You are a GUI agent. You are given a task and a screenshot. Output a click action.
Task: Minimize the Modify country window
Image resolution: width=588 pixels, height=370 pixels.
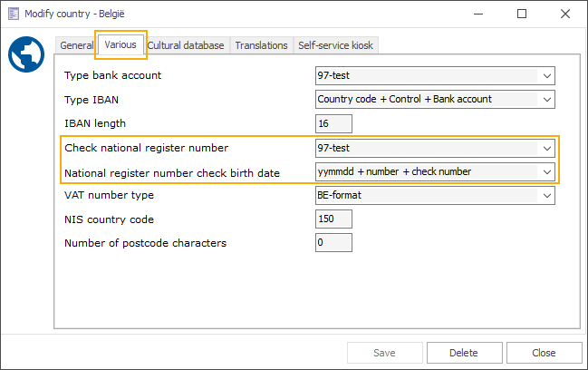pyautogui.click(x=479, y=14)
